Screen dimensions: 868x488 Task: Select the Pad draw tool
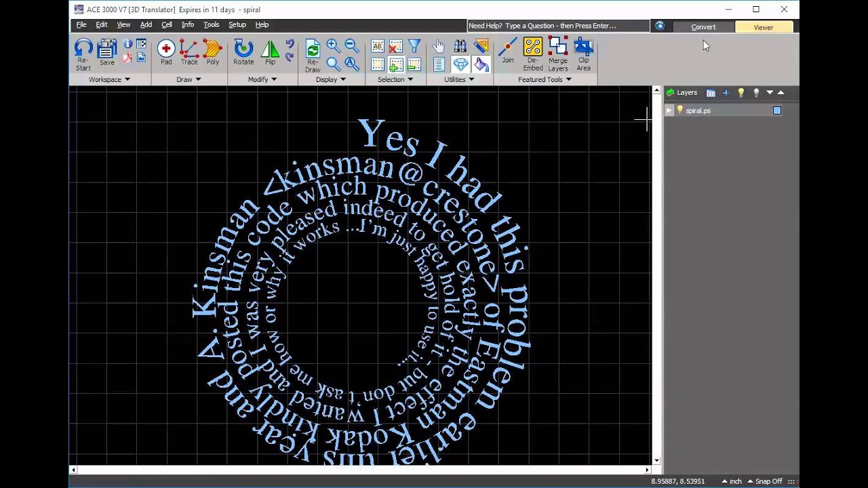[x=166, y=52]
